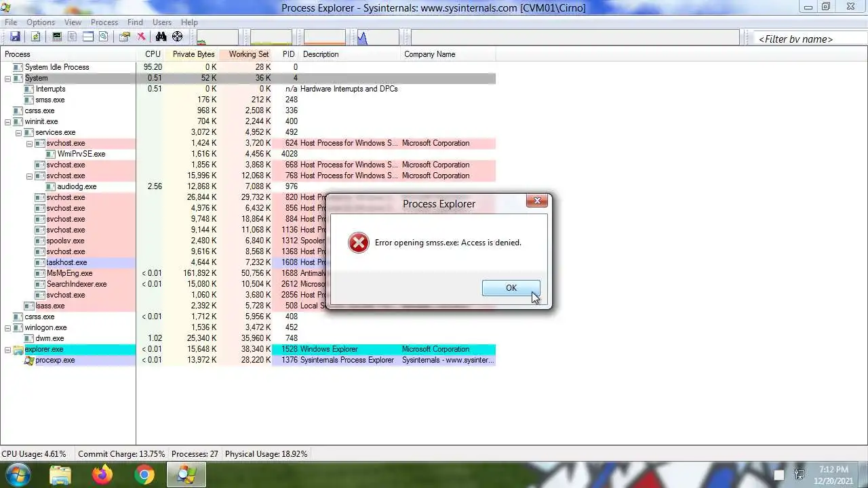
Task: Sort by the Company Name column header
Action: pos(448,54)
